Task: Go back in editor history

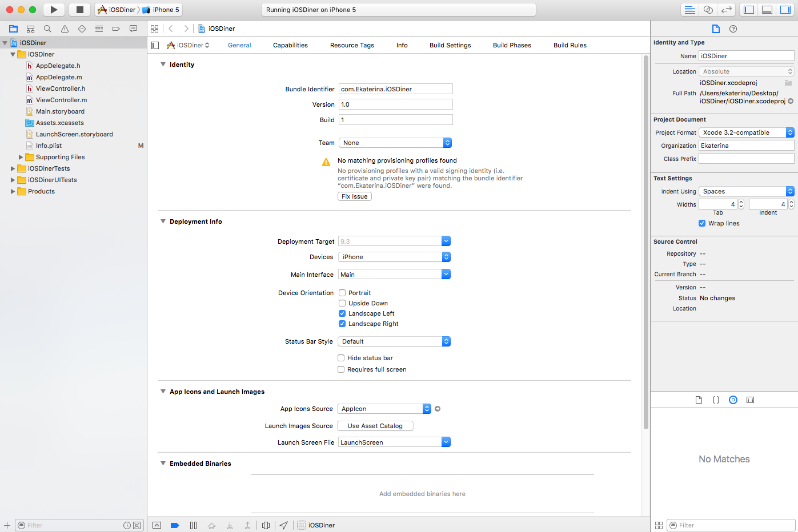Action: point(171,29)
